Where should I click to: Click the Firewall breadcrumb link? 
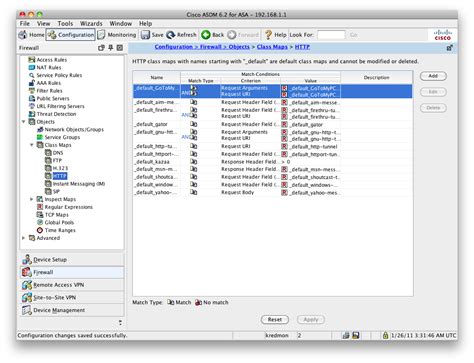click(211, 47)
